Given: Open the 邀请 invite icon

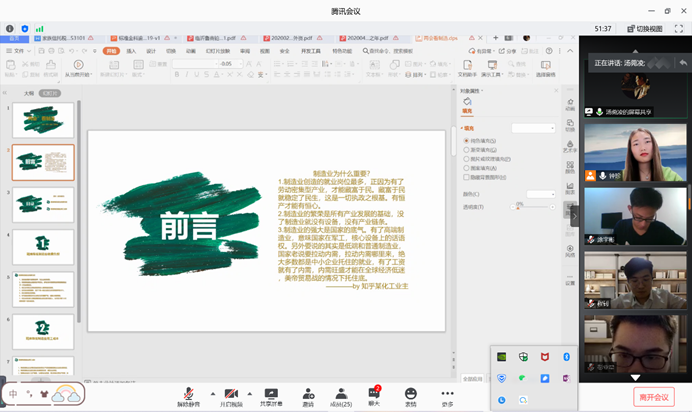Looking at the screenshot, I should click(x=308, y=395).
